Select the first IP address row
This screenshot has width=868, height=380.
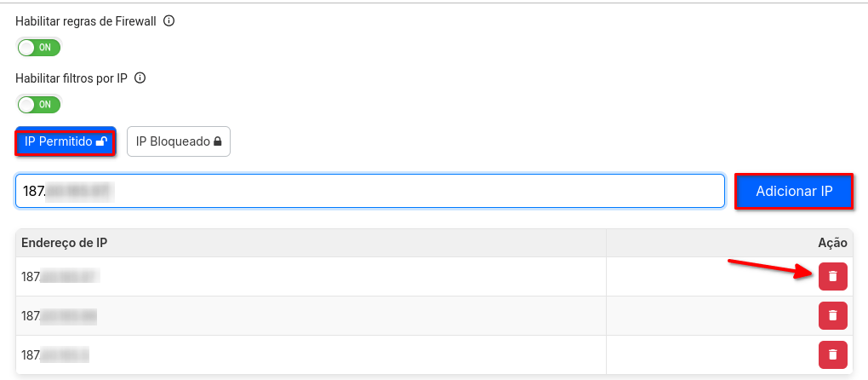[60, 276]
